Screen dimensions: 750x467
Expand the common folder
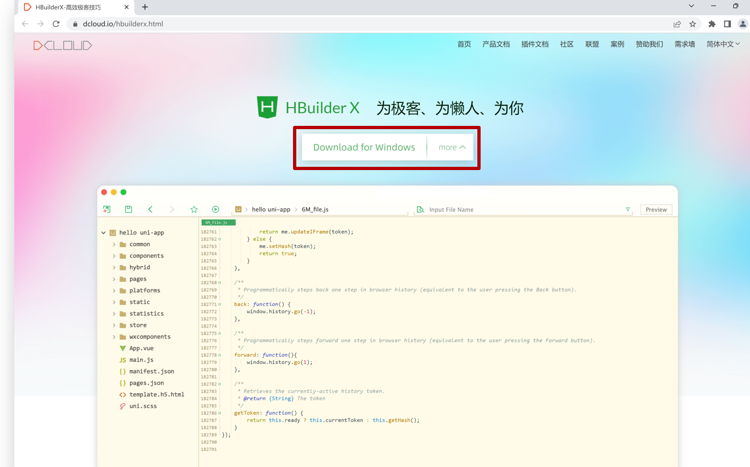coord(114,244)
